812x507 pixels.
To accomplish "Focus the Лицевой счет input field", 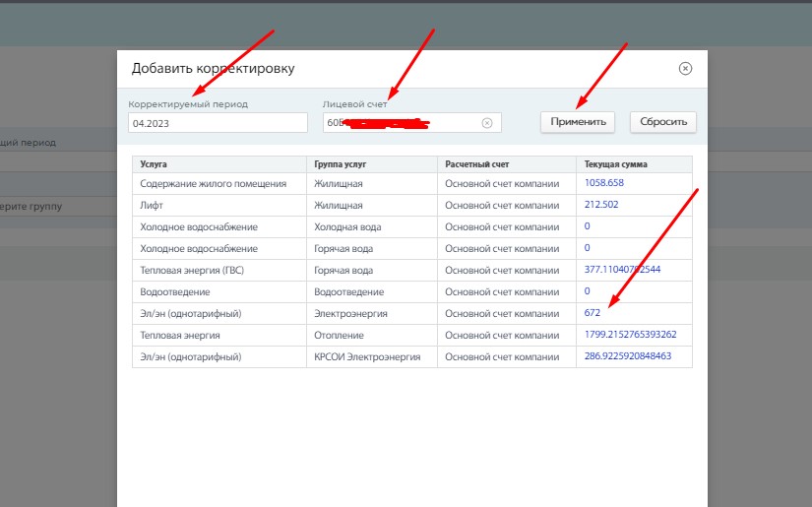I will tap(399, 123).
